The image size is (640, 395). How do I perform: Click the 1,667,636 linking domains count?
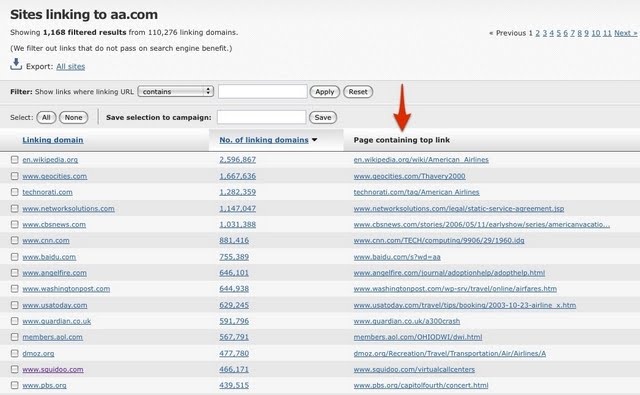(238, 176)
